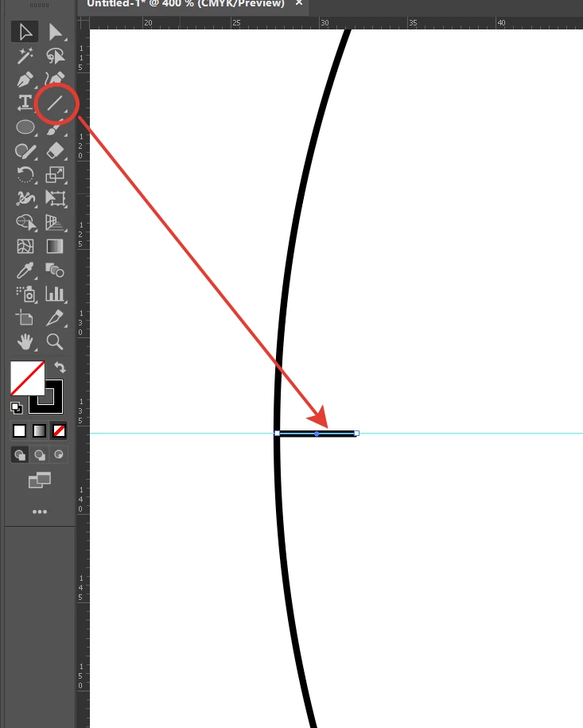Pick the Puppet Warp tool

click(25, 199)
